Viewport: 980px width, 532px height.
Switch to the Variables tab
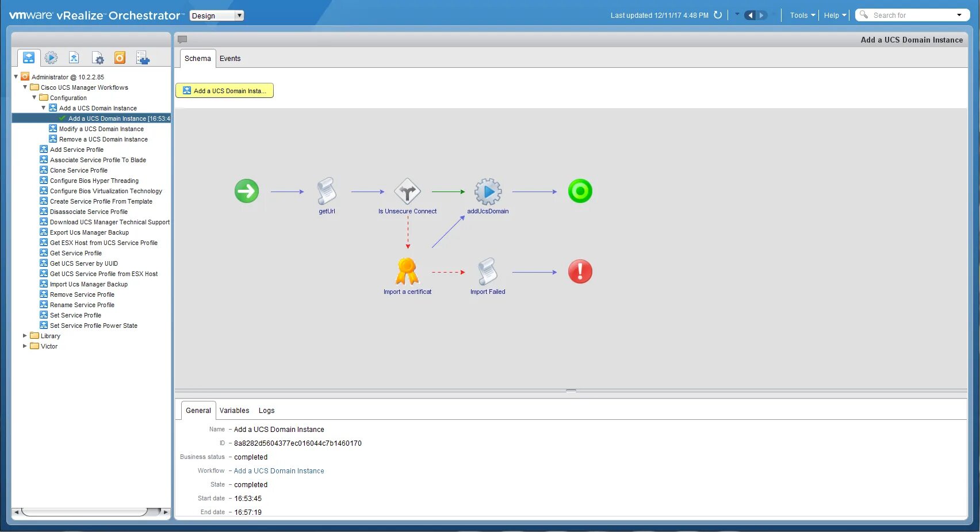click(x=235, y=411)
